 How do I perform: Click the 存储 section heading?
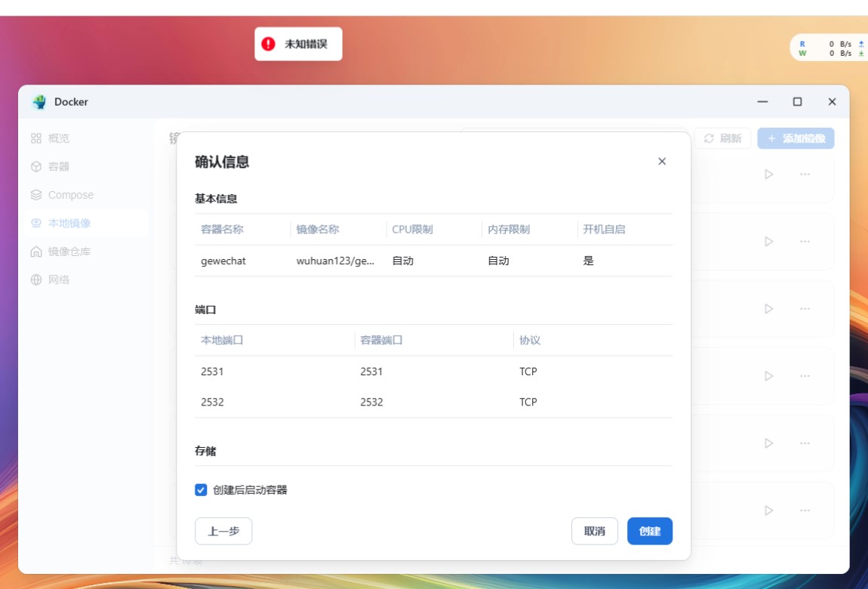(205, 451)
